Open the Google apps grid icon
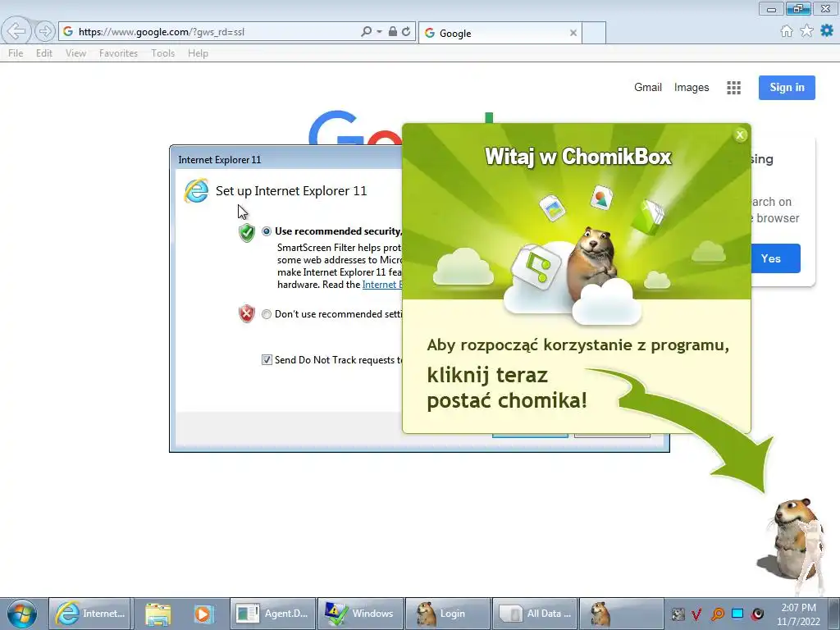Screen dimensions: 840x630 (x=733, y=87)
